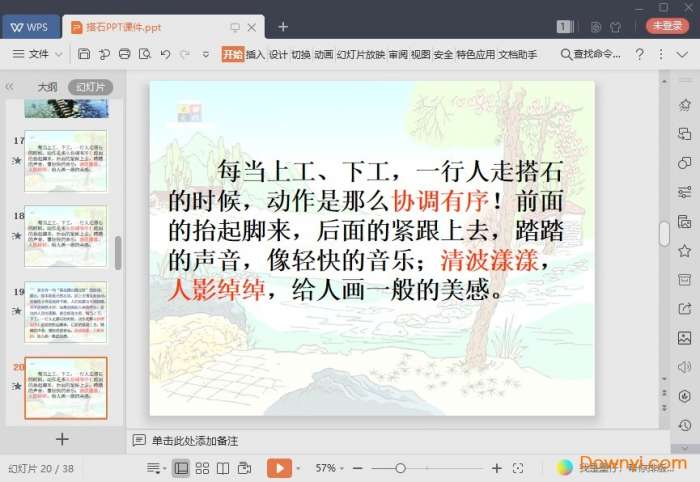Click the skin shirt icon in title bar
The height and width of the screenshot is (482, 700).
pyautogui.click(x=616, y=27)
